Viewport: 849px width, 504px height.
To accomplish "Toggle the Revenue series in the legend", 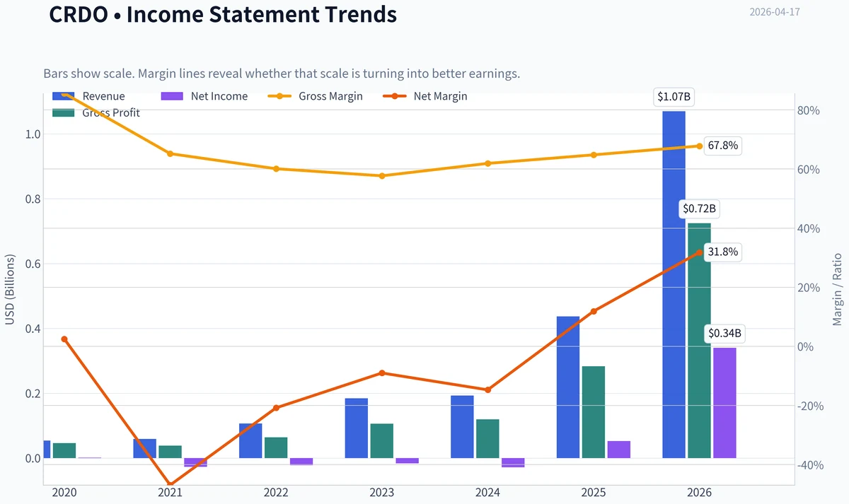I will (88, 96).
